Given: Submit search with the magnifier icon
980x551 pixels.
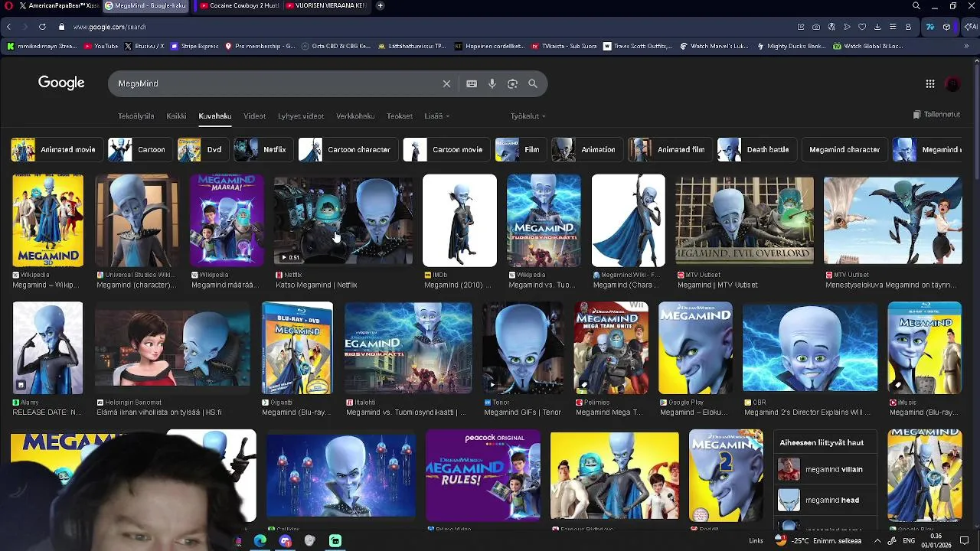Looking at the screenshot, I should point(533,83).
